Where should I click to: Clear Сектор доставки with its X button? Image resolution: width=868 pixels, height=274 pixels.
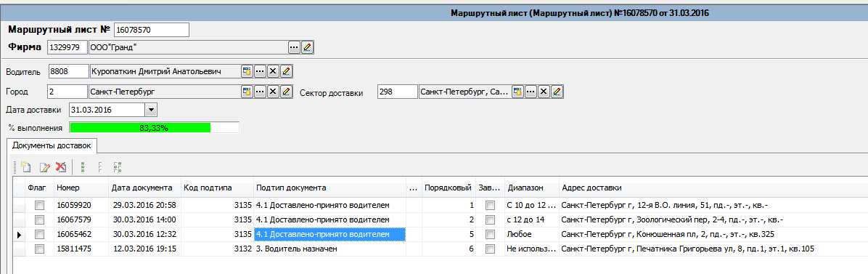[x=544, y=92]
